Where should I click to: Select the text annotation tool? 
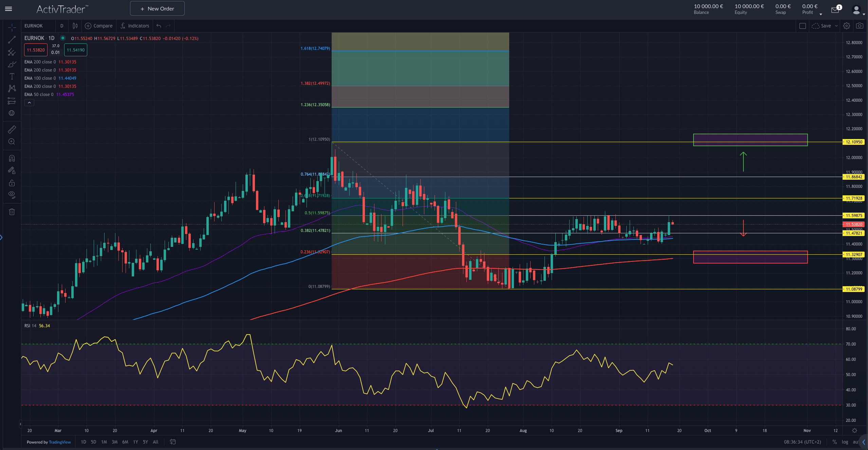point(12,76)
